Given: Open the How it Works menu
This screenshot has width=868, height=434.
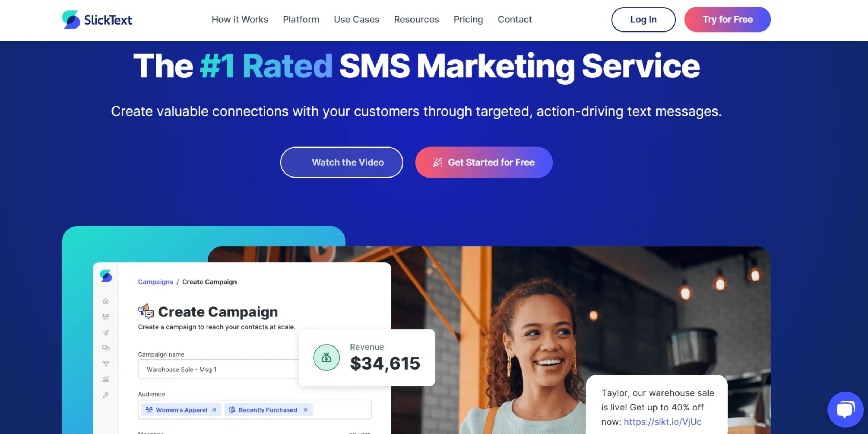Looking at the screenshot, I should tap(240, 20).
